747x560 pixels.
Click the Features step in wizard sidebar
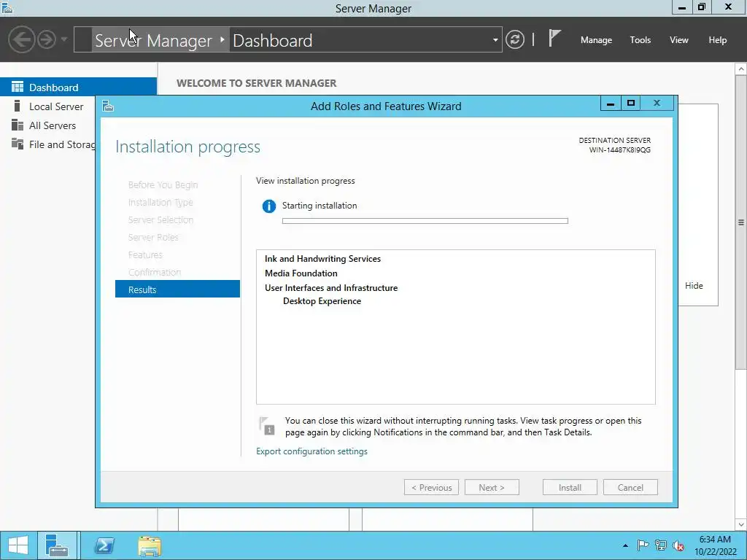pos(145,254)
